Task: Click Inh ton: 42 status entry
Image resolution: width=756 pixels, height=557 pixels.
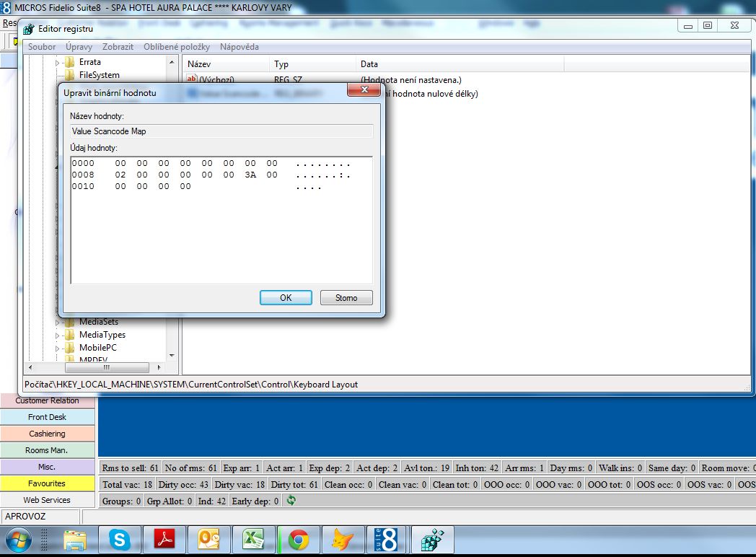Action: click(477, 468)
